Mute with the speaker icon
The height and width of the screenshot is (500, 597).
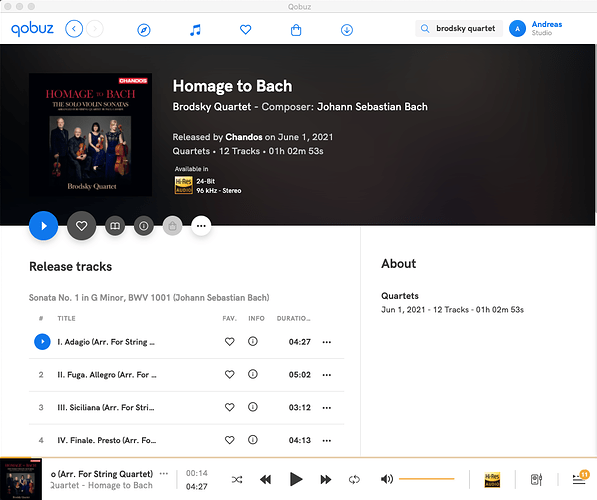[x=387, y=479]
